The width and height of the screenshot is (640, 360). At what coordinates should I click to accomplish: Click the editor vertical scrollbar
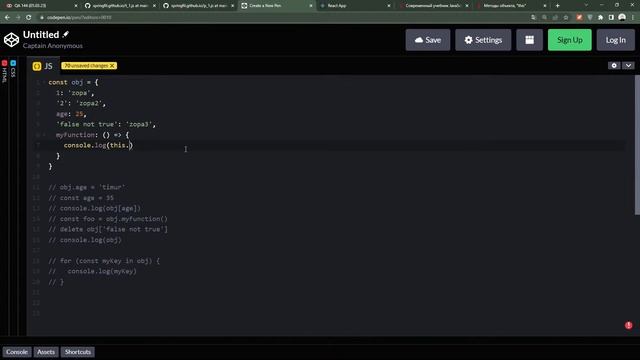point(637,145)
